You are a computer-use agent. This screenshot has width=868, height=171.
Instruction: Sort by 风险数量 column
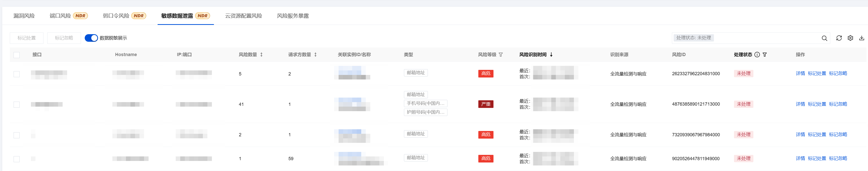pyautogui.click(x=261, y=55)
